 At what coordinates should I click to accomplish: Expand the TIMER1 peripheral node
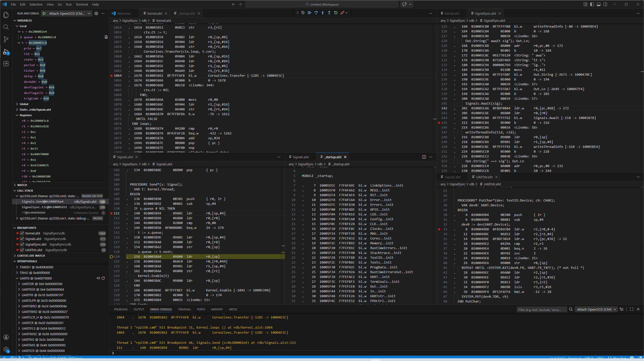click(x=17, y=267)
